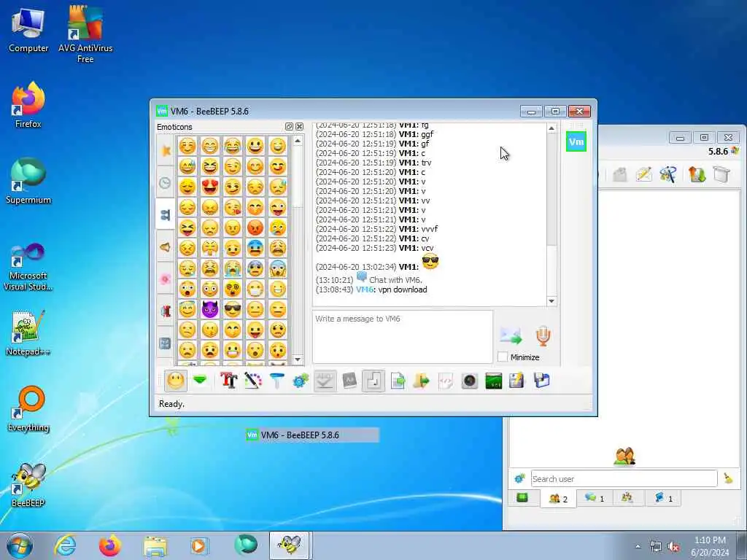Insert the red angry face emoticon
Viewport: 747px width, 560px height.
click(255, 227)
